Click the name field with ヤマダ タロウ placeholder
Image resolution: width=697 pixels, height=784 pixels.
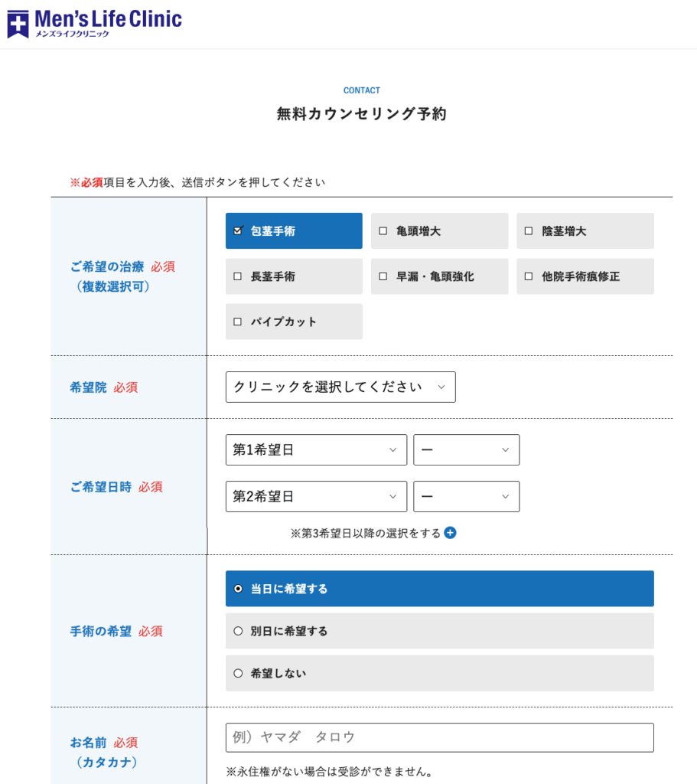click(x=440, y=737)
